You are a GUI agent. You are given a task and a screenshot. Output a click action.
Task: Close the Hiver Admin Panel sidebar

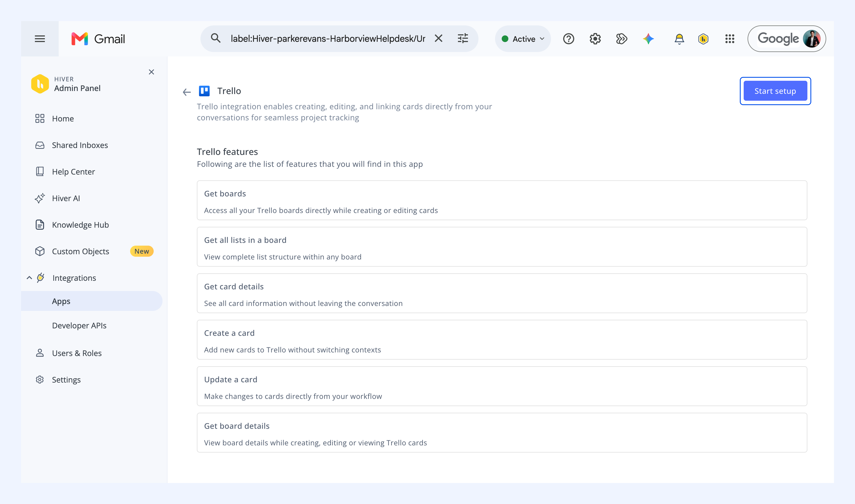click(151, 72)
